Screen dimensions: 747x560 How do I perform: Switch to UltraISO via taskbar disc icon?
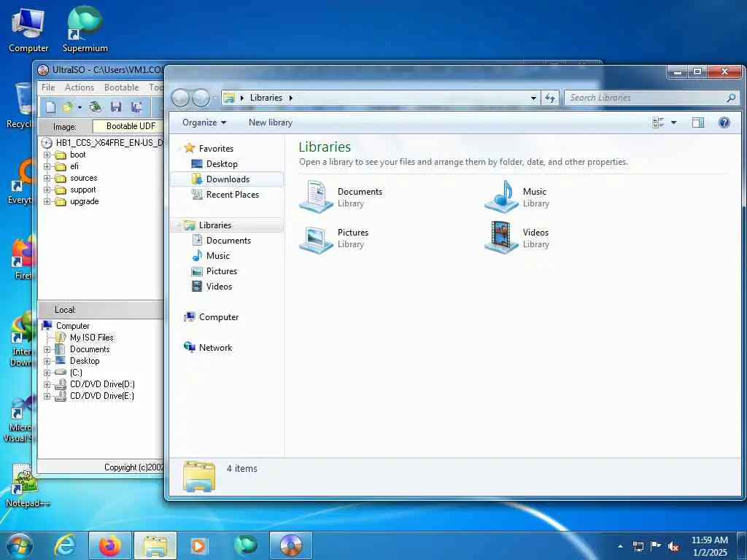[x=291, y=545]
